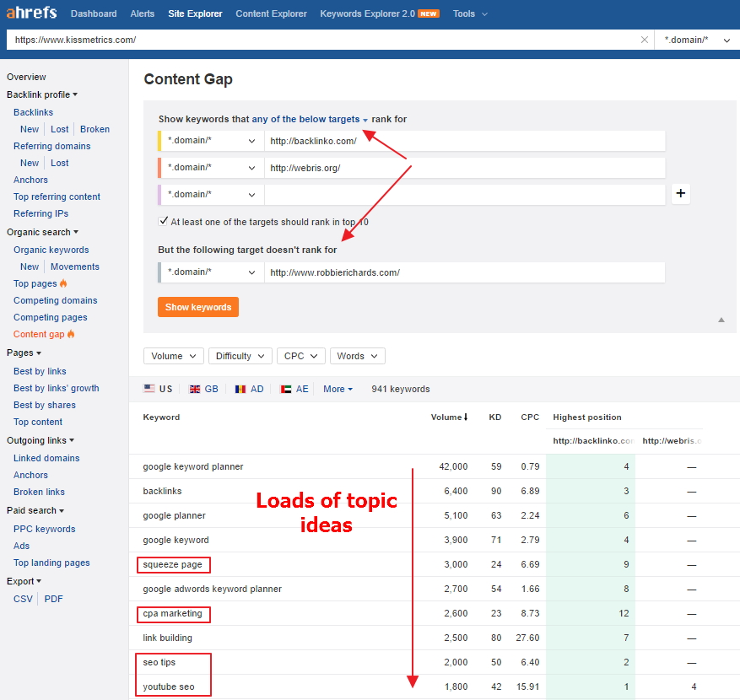Collapse the filter panel with the up arrow
Viewport: 740px width, 700px height.
[x=721, y=320]
